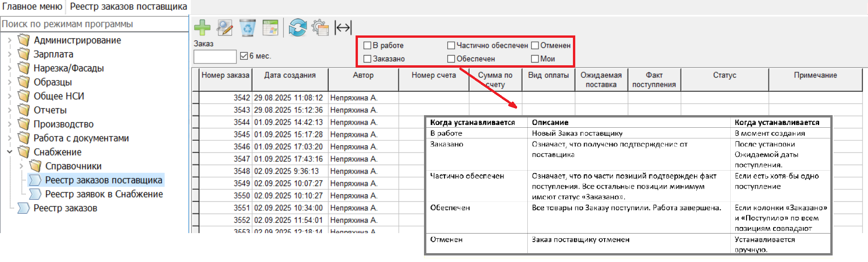Click the Заказ number input field
This screenshot has height=262, width=868.
point(215,56)
